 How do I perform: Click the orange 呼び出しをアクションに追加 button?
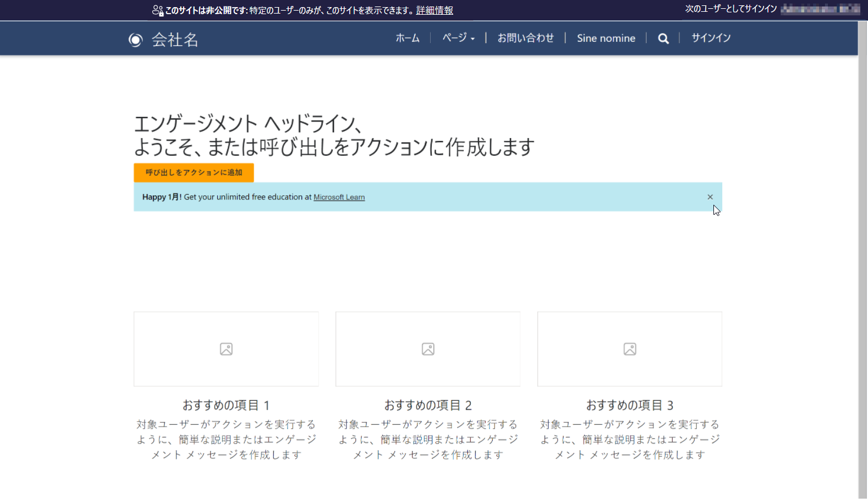pyautogui.click(x=194, y=172)
